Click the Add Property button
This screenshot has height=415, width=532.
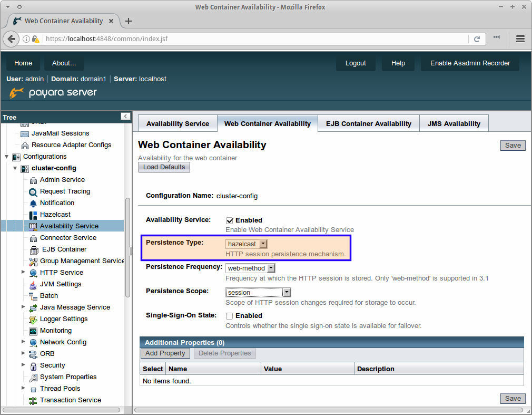(165, 353)
